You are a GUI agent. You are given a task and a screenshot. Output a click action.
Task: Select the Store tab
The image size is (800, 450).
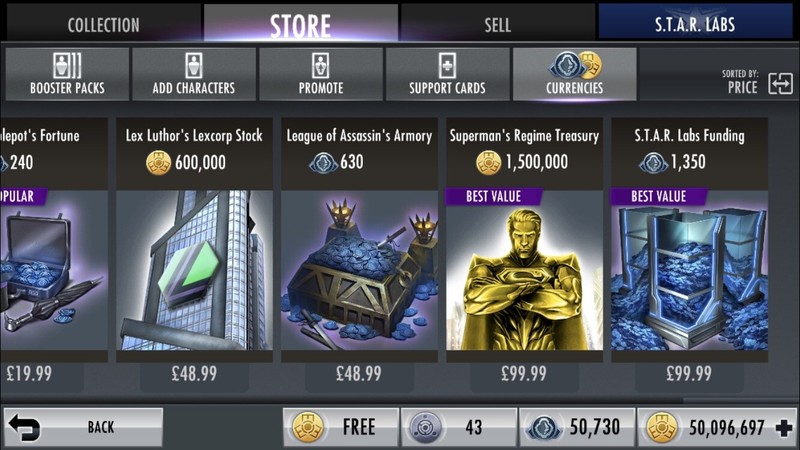301,24
